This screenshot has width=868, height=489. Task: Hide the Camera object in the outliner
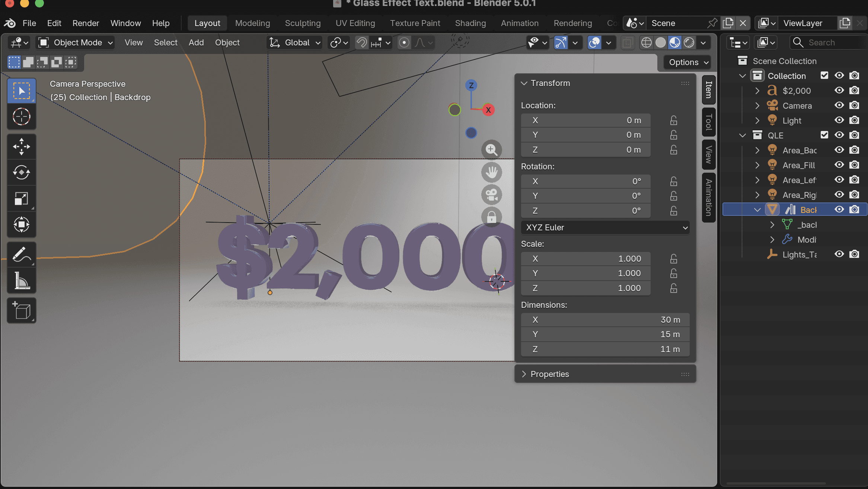[839, 105]
